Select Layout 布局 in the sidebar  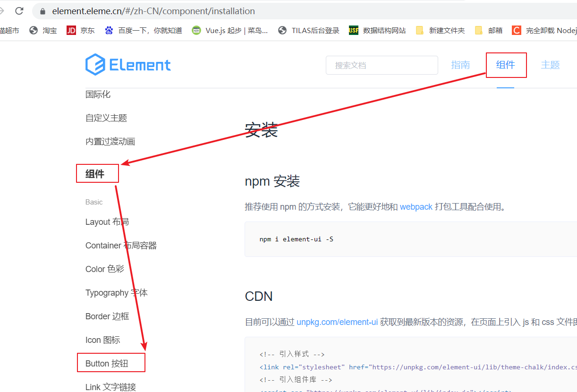[107, 222]
